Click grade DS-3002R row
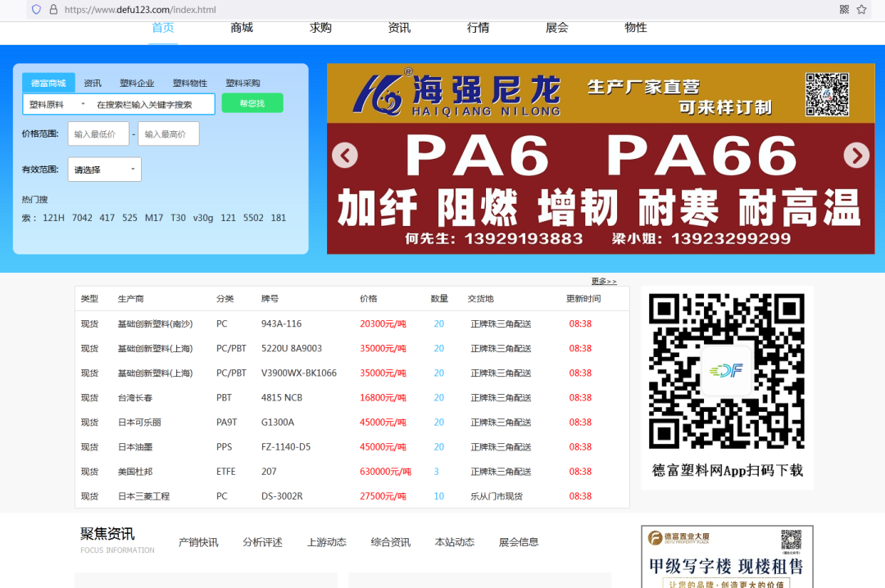This screenshot has width=885, height=588. [282, 496]
